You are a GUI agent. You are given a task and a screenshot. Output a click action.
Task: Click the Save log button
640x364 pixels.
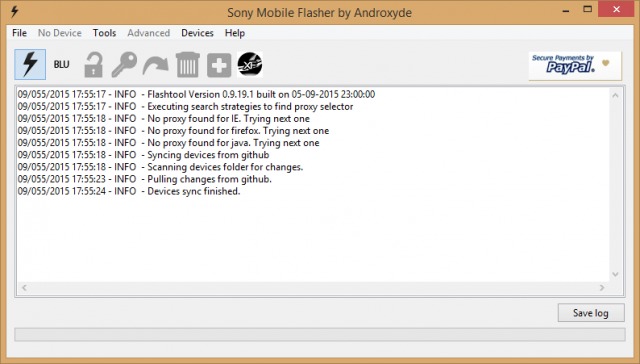(x=591, y=313)
